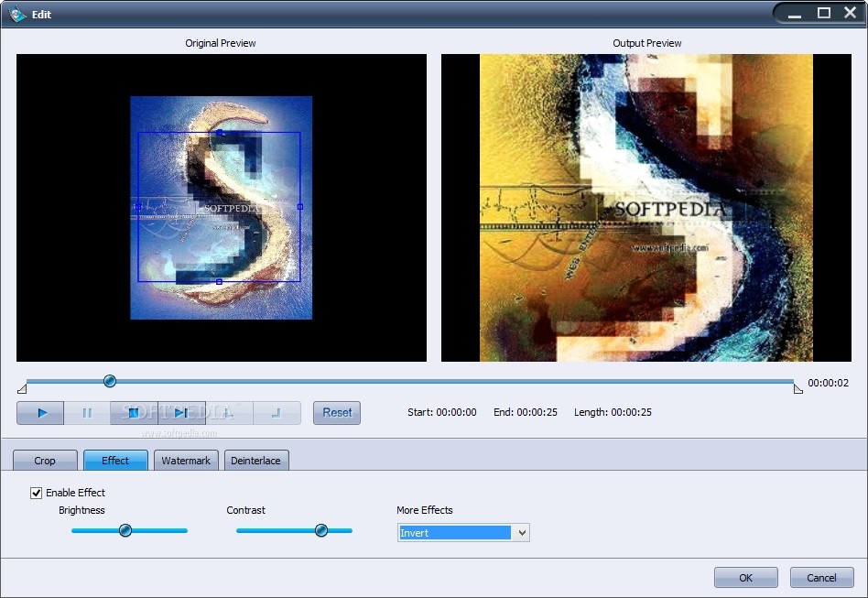The height and width of the screenshot is (598, 868).
Task: Click the Start: 00:00:00 label
Action: click(441, 412)
